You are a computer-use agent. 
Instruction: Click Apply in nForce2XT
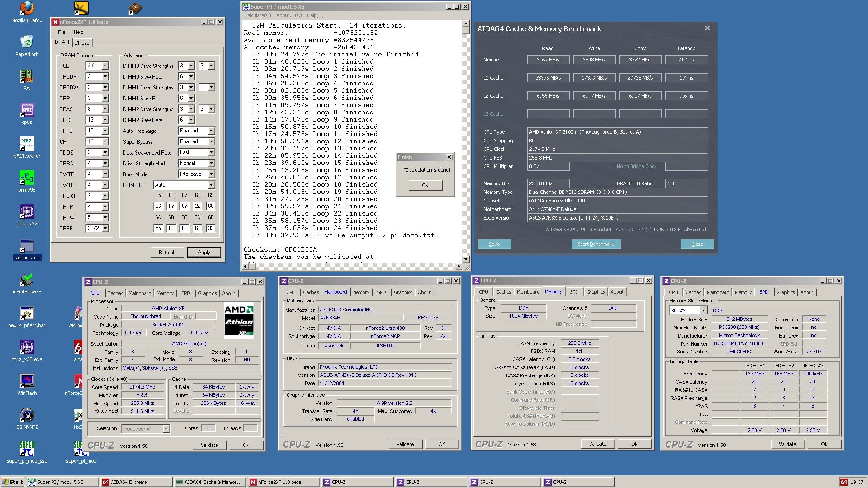[204, 253]
